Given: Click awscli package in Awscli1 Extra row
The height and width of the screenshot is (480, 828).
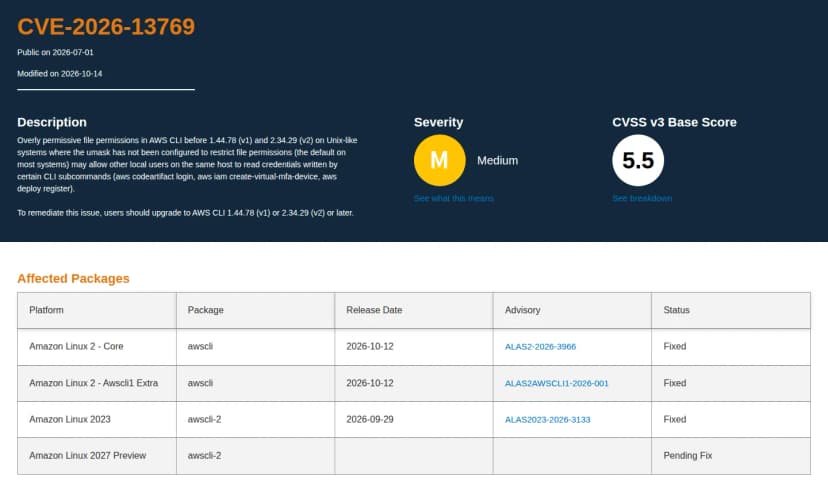Looking at the screenshot, I should [200, 383].
